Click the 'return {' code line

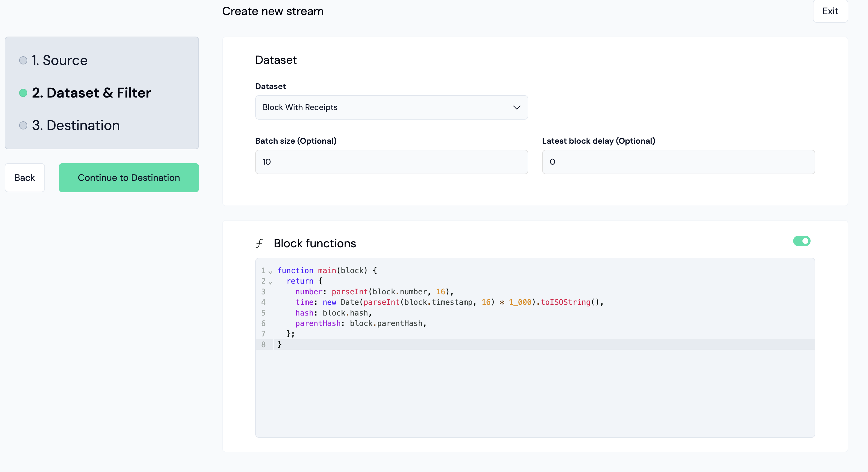click(x=304, y=281)
